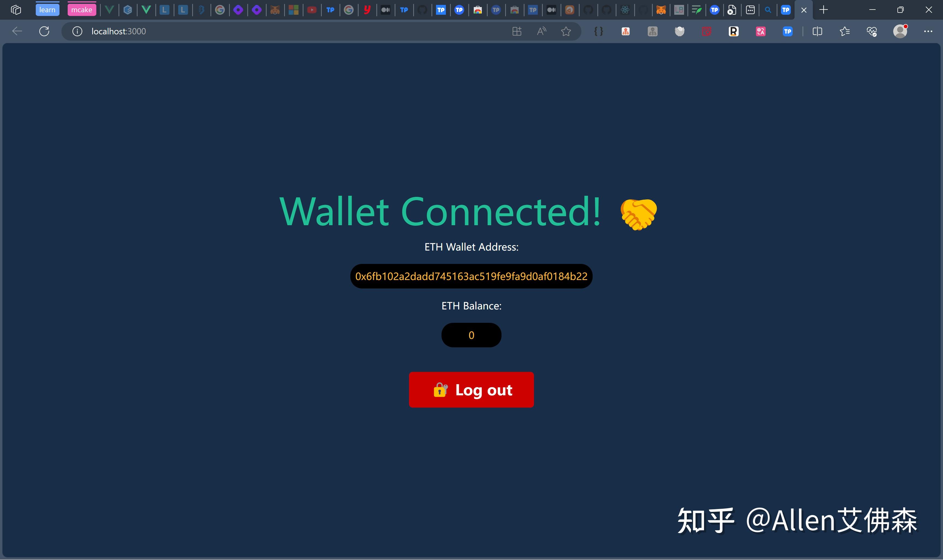943x560 pixels.
Task: Click the Log out button
Action: point(471,389)
